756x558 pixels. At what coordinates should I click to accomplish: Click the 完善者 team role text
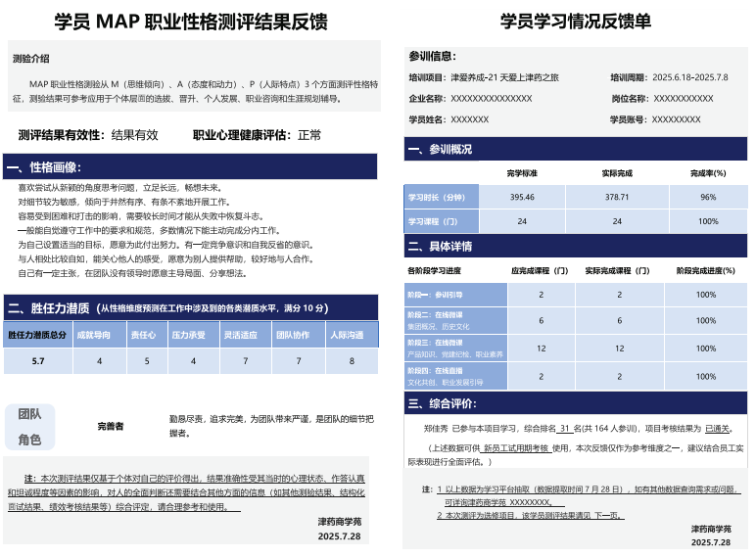tap(111, 427)
